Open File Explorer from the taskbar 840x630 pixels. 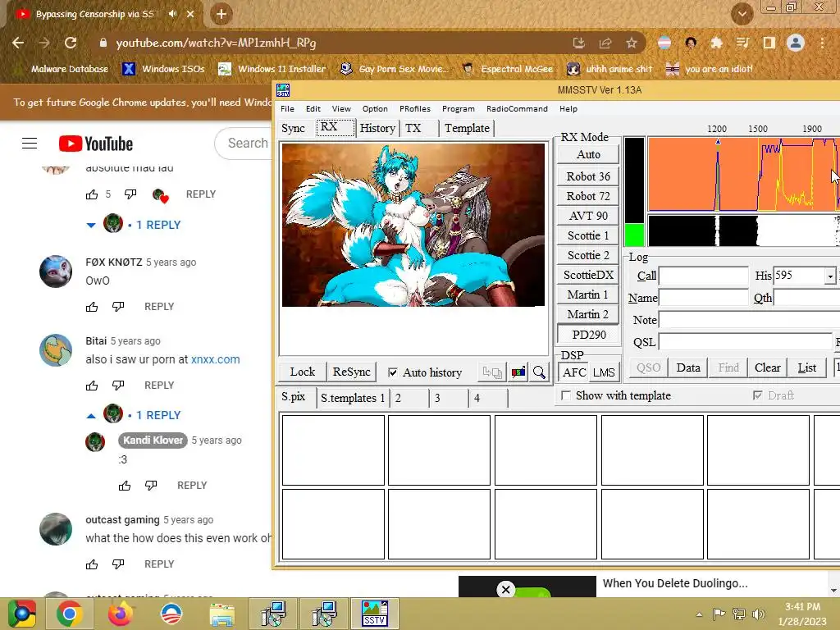221,614
